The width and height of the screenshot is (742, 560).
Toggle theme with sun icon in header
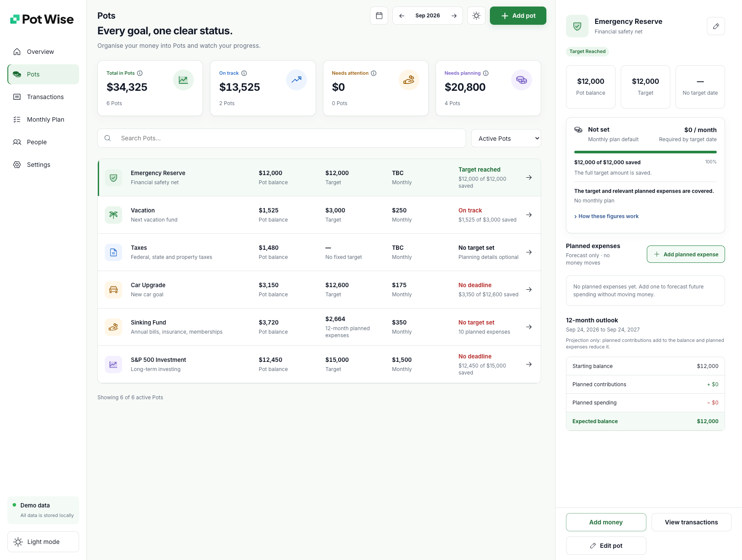coord(476,16)
